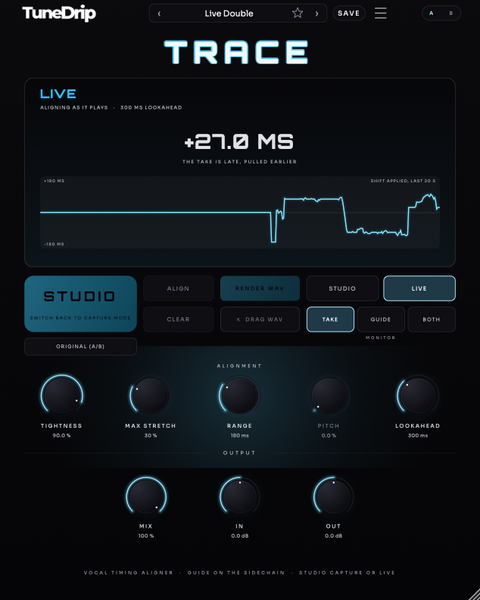
Task: Click 'The take is late, pulled earlier' text
Action: (239, 161)
